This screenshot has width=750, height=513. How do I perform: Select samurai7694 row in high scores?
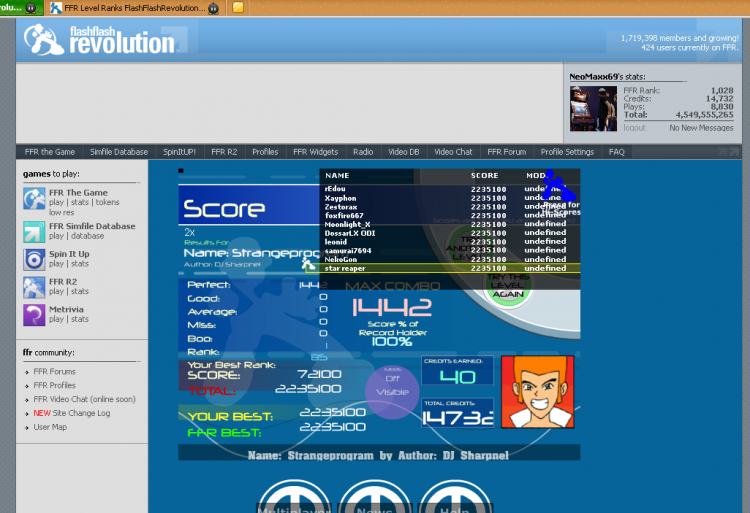450,251
